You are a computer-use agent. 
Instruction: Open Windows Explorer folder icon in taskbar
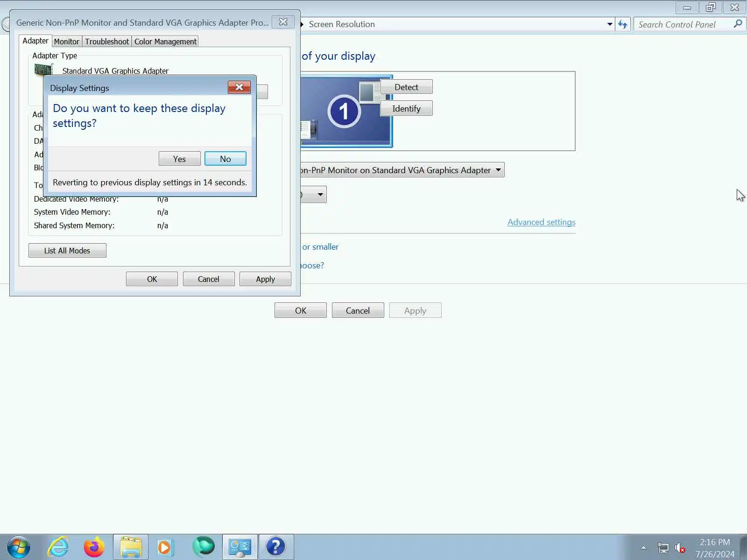pyautogui.click(x=131, y=547)
